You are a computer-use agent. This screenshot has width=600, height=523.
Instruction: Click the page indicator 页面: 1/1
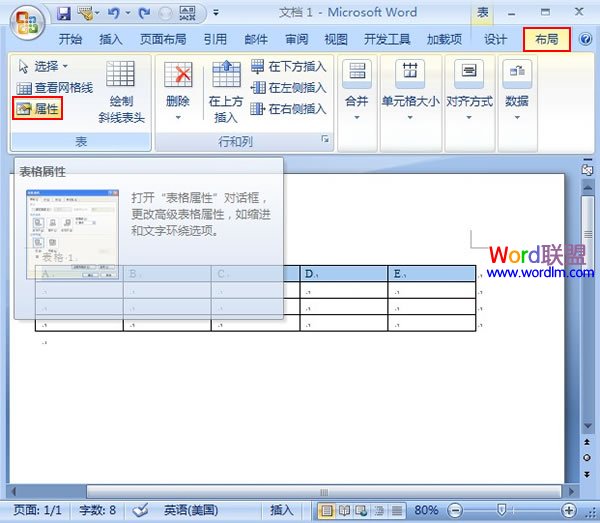(37, 510)
